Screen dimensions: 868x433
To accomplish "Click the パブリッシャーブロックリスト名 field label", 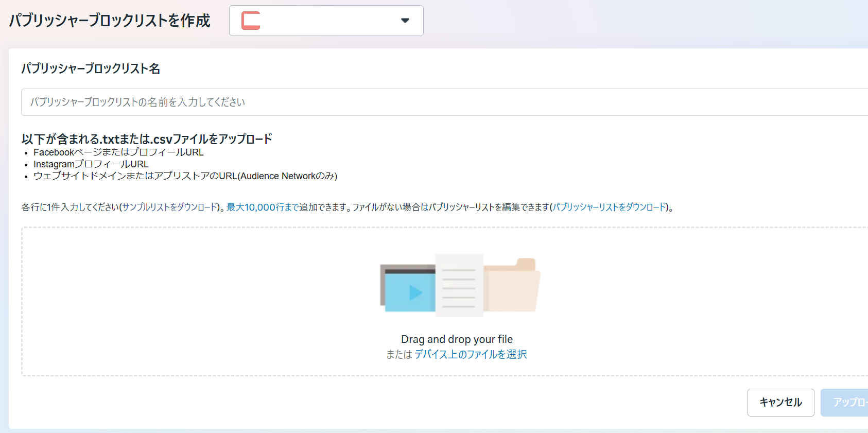I will click(91, 68).
